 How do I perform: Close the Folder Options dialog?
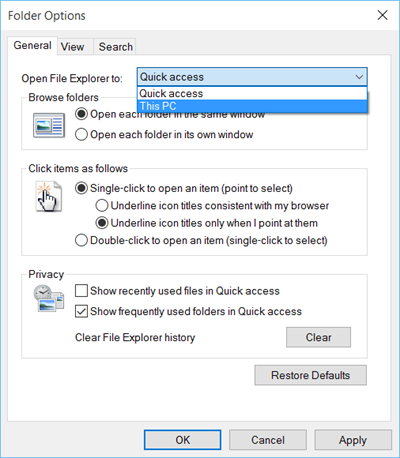tap(382, 15)
